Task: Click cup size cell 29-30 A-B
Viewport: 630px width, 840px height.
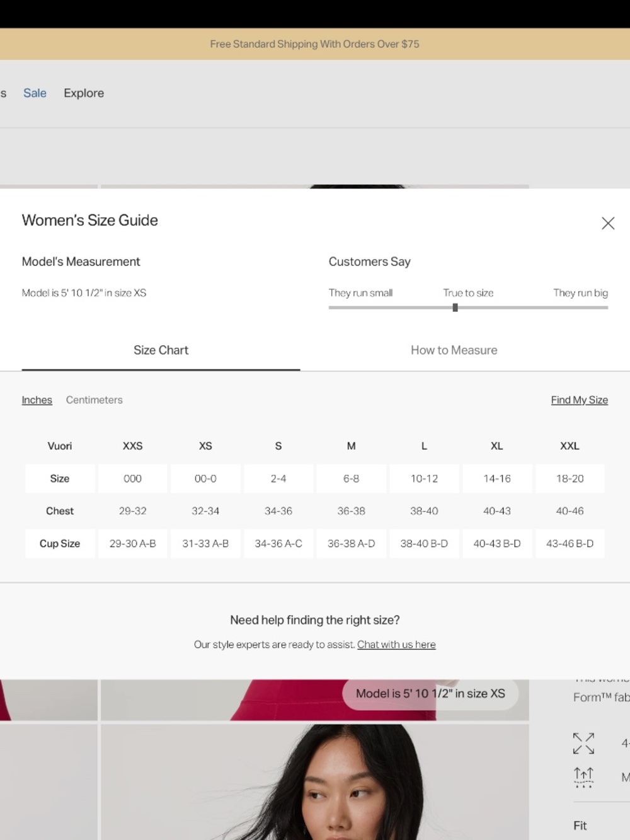Action: pos(132,544)
